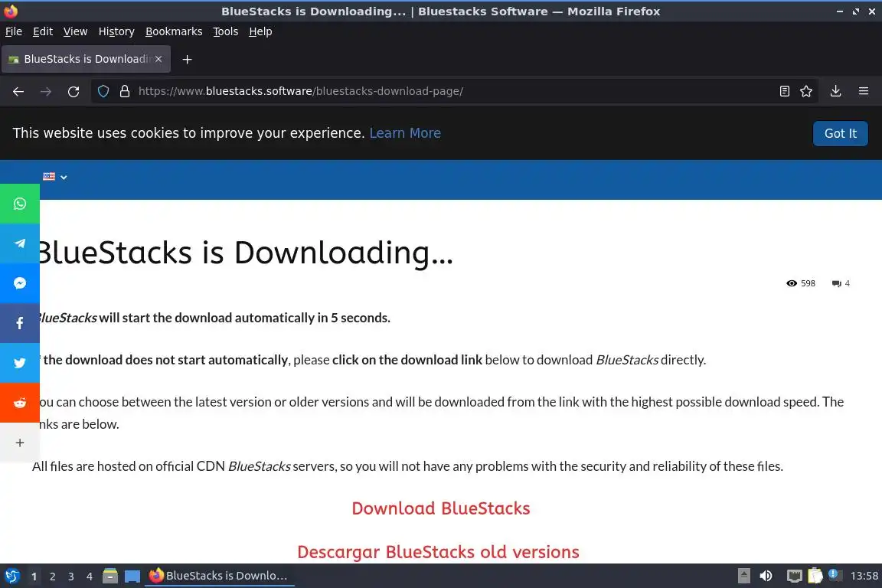Click Download BlueStacks link
The image size is (882, 588).
click(441, 508)
